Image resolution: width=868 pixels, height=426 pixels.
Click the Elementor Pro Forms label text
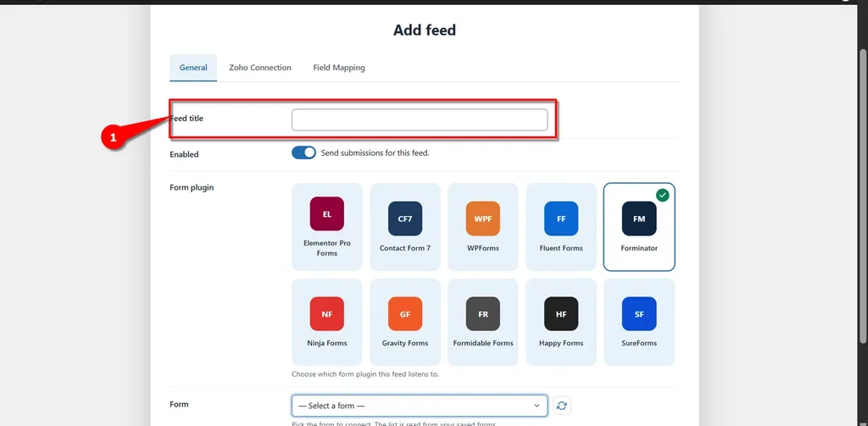pos(326,248)
